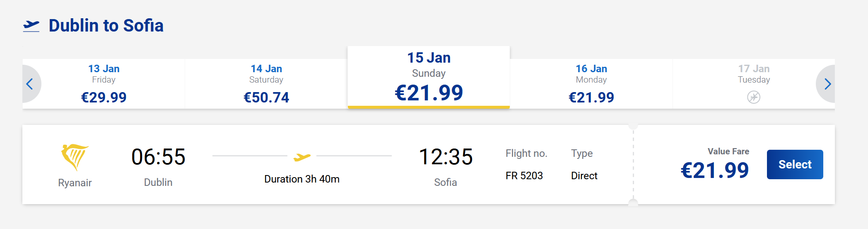Show earlier dates with the left arrow
The height and width of the screenshot is (229, 868).
coord(30,84)
